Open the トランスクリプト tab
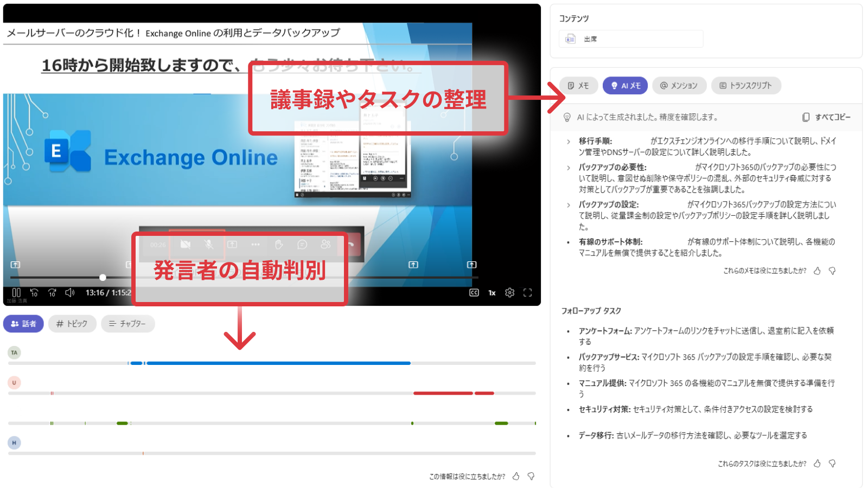This screenshot has height=488, width=868. click(746, 86)
